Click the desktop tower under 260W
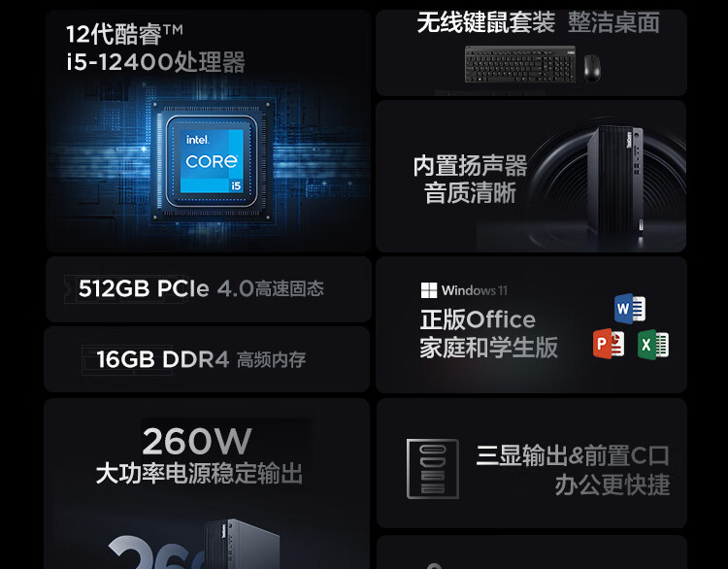The image size is (728, 569). [x=242, y=544]
